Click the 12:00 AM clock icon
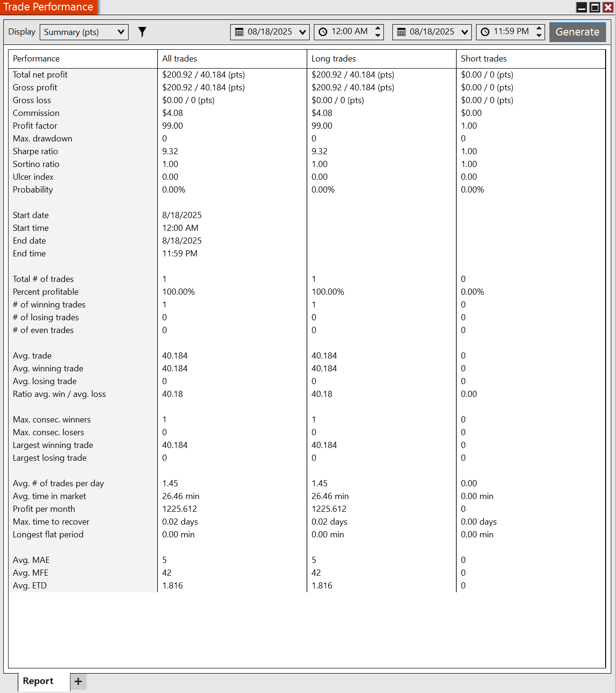 [323, 32]
